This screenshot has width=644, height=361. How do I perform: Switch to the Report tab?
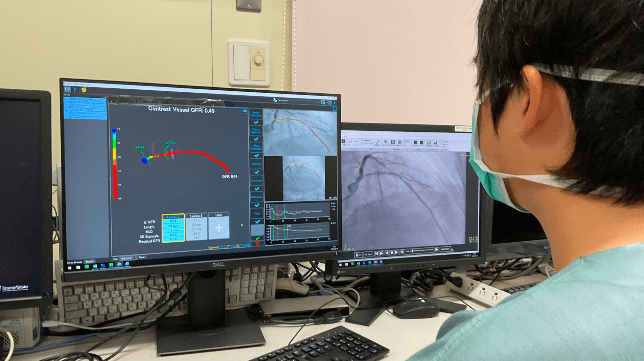tap(142, 257)
